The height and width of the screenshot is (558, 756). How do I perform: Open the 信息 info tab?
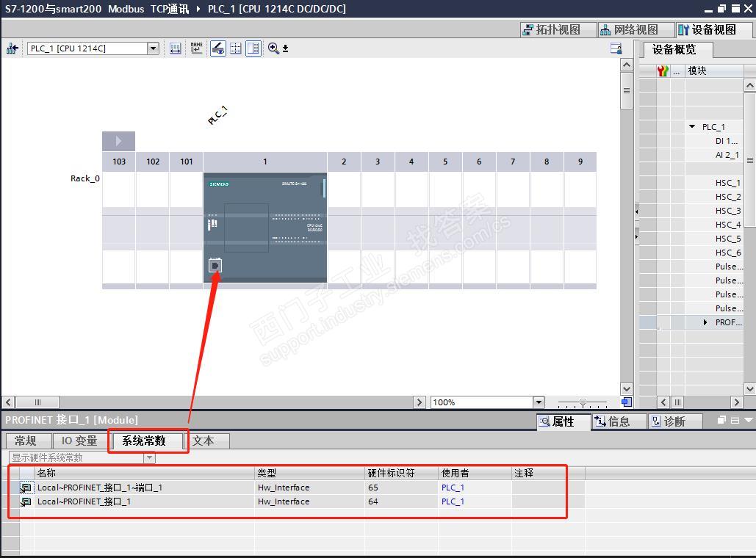point(619,421)
